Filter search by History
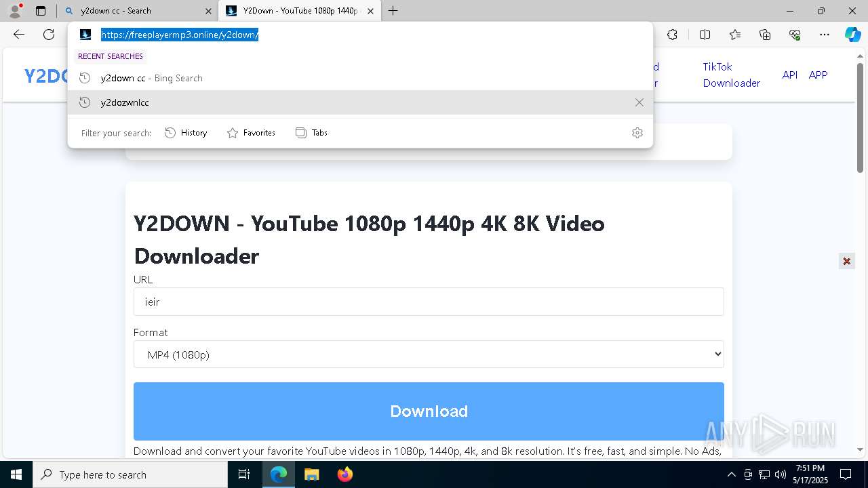This screenshot has height=488, width=868. (x=186, y=133)
